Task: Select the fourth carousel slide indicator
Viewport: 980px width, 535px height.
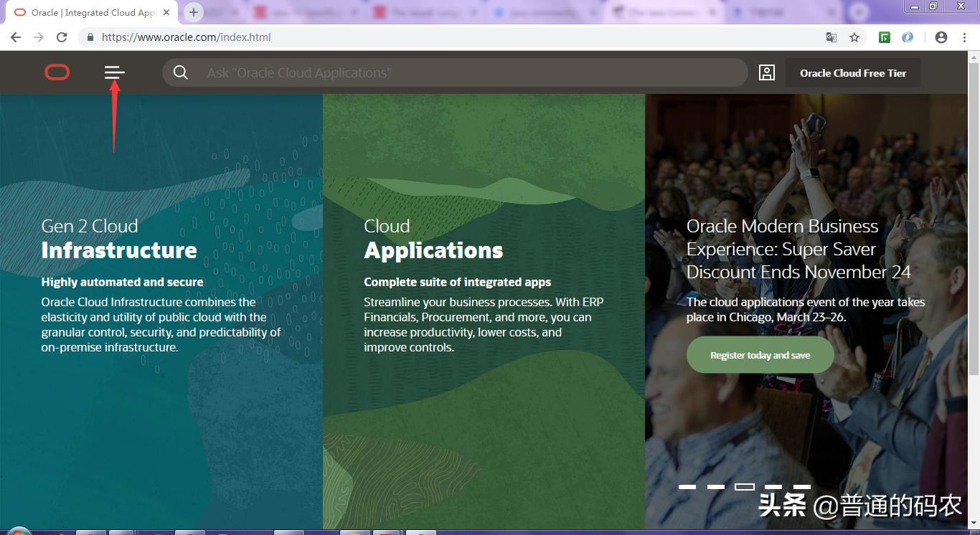Action: click(x=773, y=487)
